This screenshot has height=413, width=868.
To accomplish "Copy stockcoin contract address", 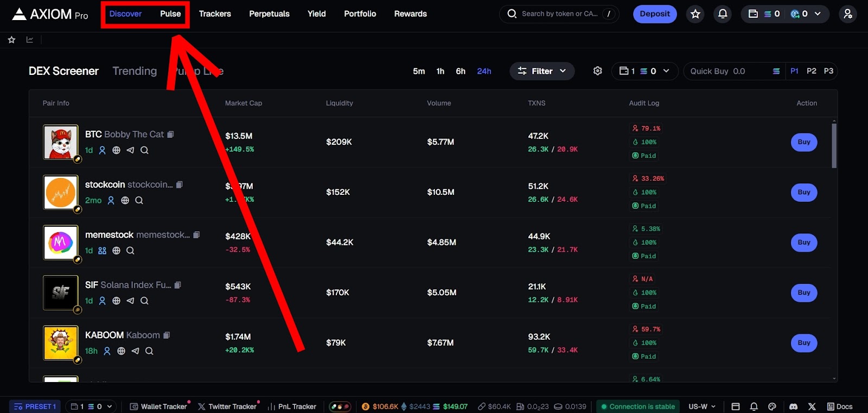I will point(179,185).
